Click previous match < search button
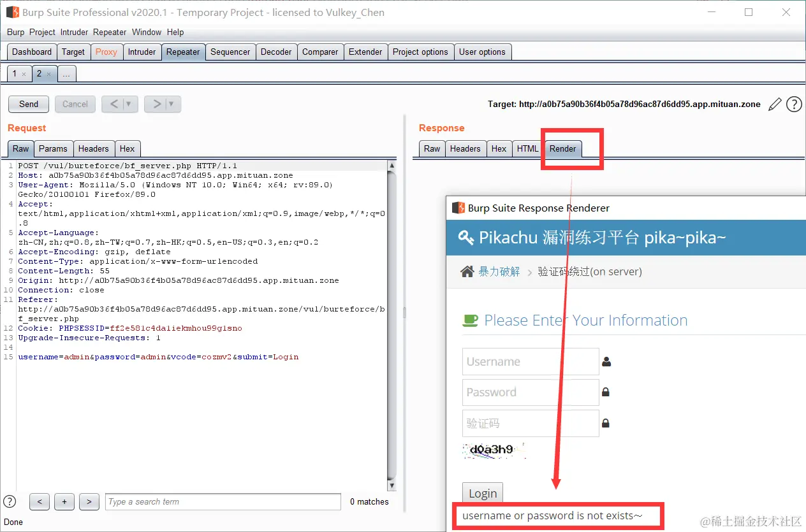 pos(40,502)
